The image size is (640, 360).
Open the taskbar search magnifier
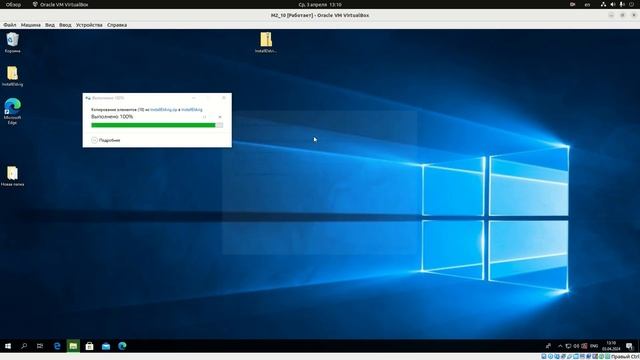tap(24, 346)
